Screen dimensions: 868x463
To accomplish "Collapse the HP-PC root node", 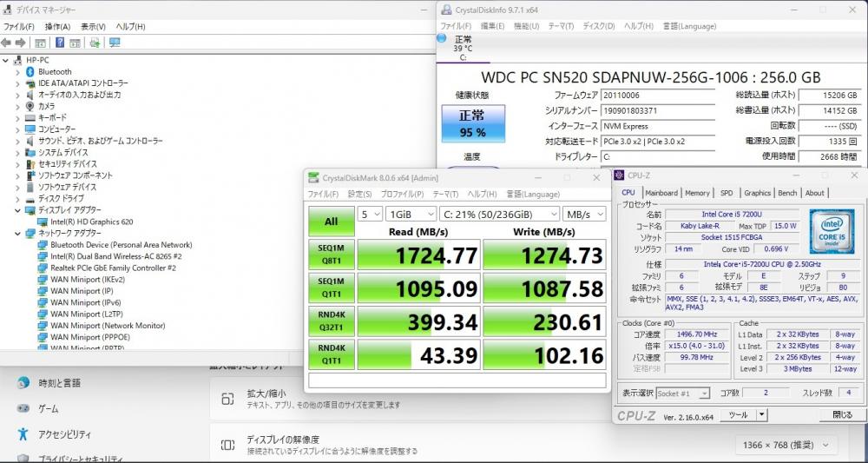I will coord(5,60).
